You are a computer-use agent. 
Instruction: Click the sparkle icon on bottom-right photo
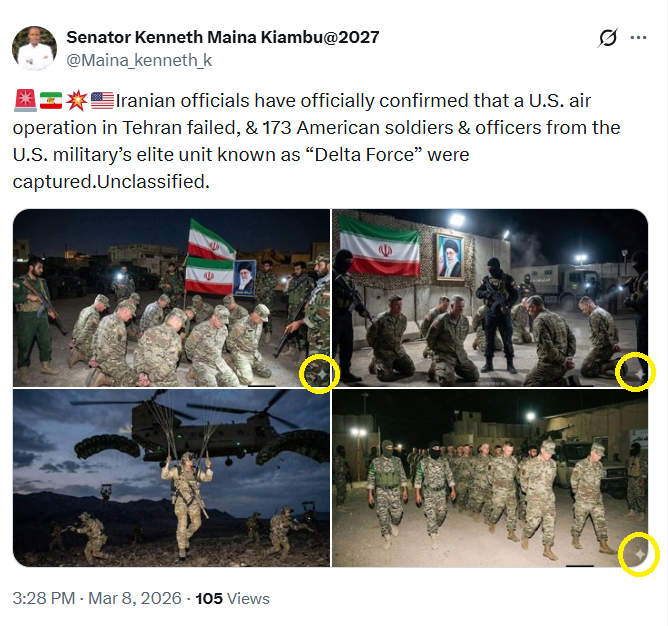638,555
